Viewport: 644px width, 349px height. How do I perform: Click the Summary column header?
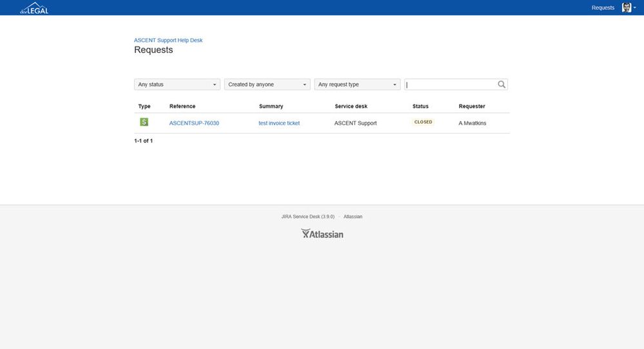271,106
